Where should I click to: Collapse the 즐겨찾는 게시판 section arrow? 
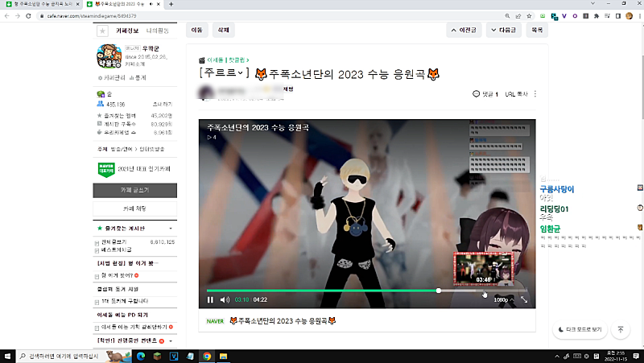tap(171, 229)
